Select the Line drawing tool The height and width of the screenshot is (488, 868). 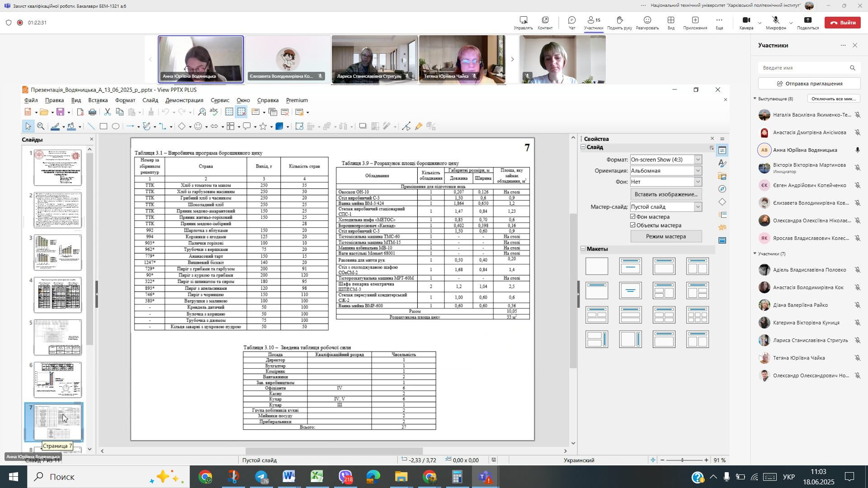click(91, 127)
